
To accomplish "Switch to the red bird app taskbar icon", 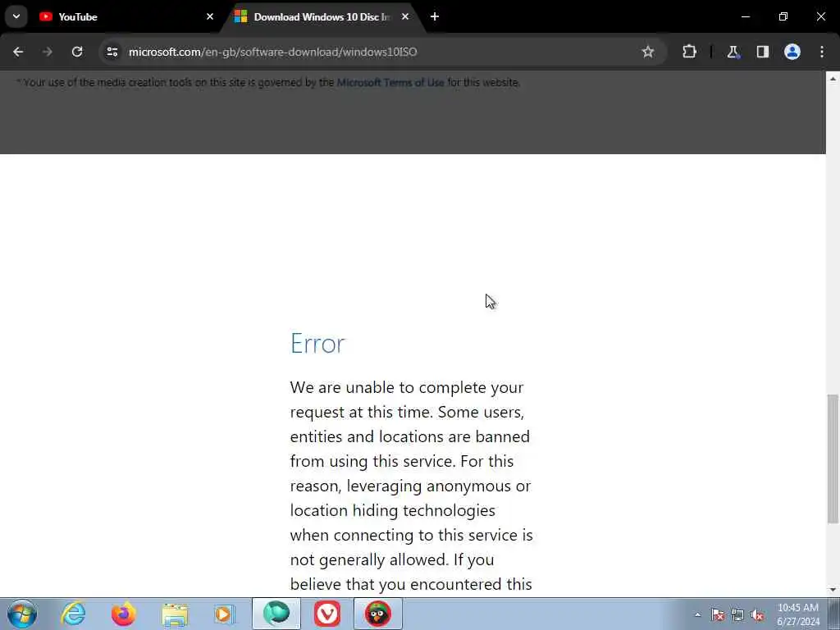I will [377, 614].
